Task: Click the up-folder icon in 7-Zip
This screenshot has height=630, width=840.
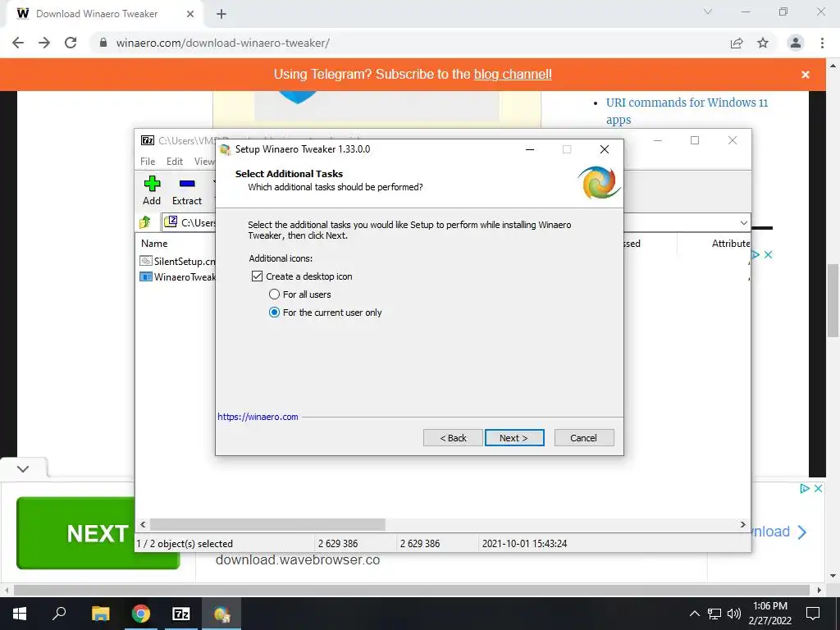Action: [x=145, y=221]
